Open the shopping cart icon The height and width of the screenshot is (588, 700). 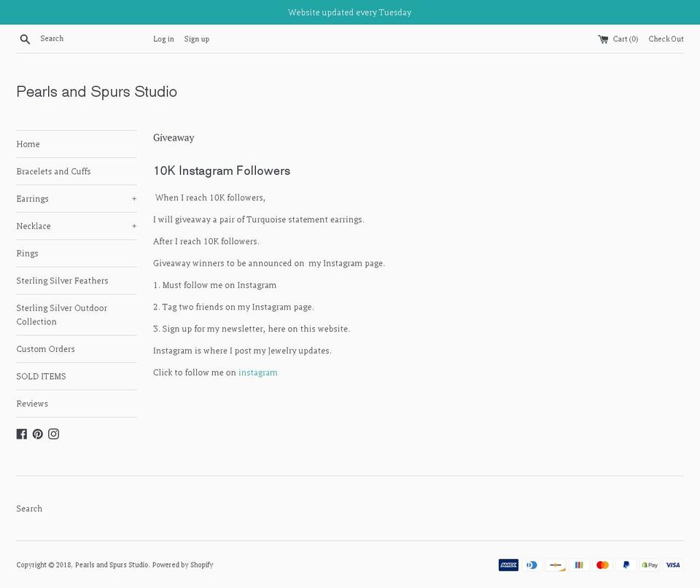click(x=602, y=39)
